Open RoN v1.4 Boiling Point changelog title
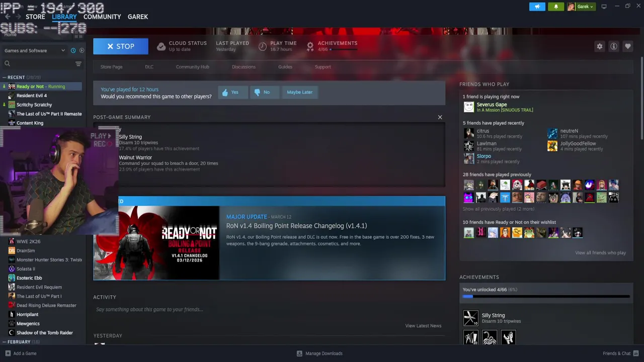Viewport: 644px width, 362px height. click(296, 226)
